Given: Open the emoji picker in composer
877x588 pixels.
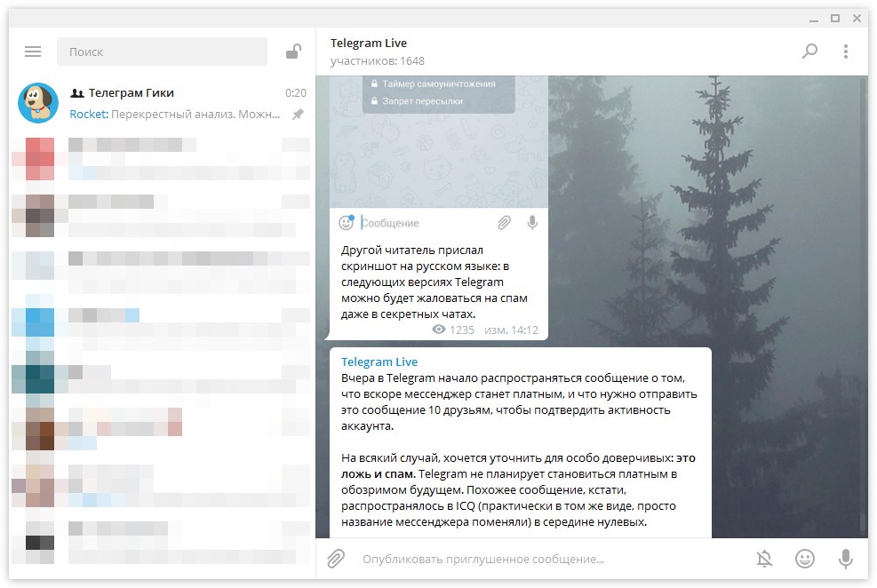Looking at the screenshot, I should (805, 559).
